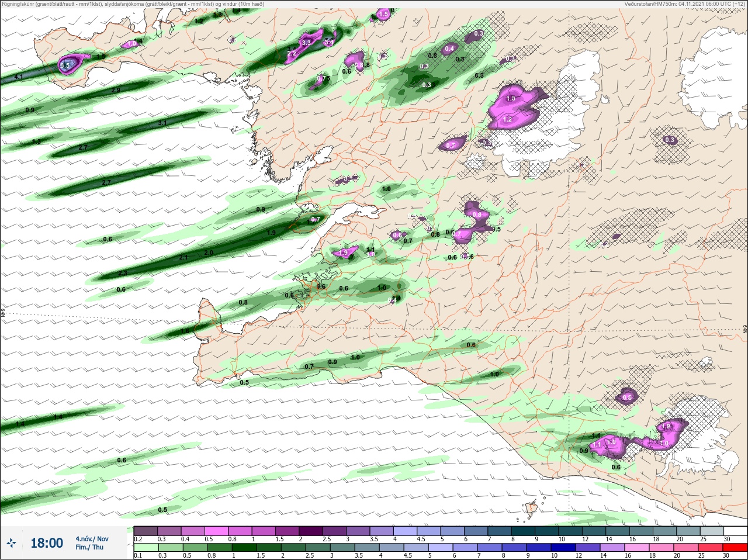748x560 pixels.
Task: Pick the dark teal 9 swatch in upper legend
Action: pyautogui.click(x=547, y=530)
